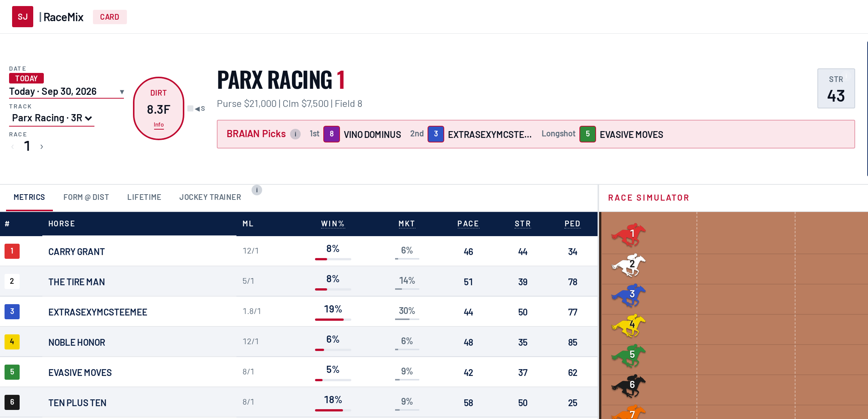Click yellow horse number 4 in simulator
The image size is (868, 419).
[x=629, y=325]
